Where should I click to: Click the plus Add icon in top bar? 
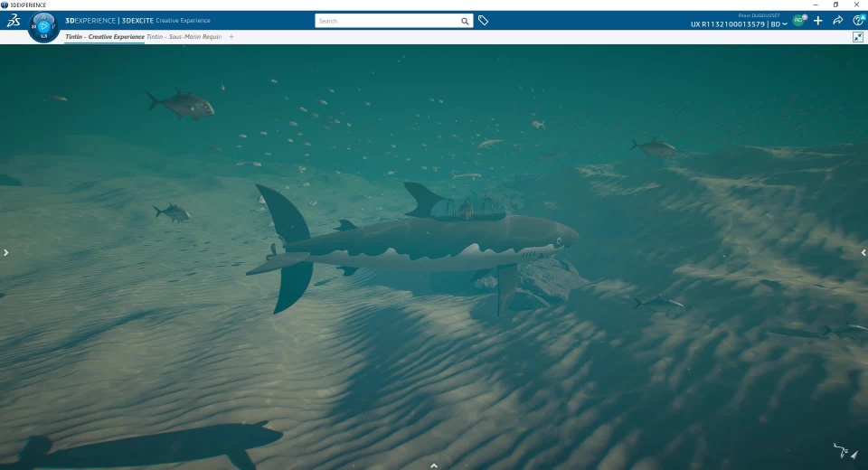click(818, 21)
